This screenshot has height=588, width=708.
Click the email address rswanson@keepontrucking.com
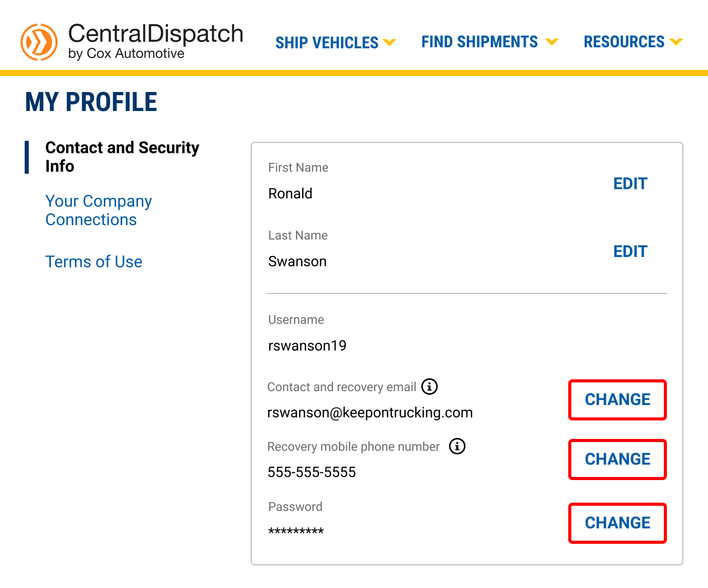click(x=370, y=413)
